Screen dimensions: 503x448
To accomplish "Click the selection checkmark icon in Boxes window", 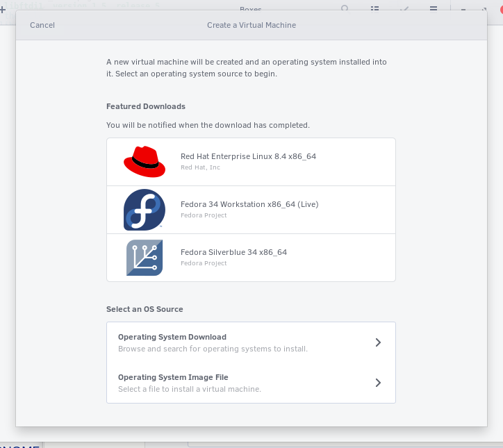I will coord(404,8).
